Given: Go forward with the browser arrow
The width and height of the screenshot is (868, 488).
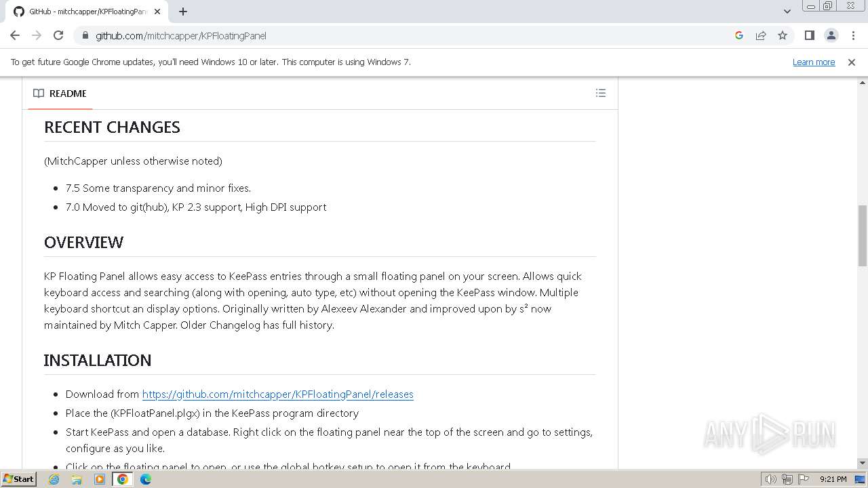Looking at the screenshot, I should 37,35.
